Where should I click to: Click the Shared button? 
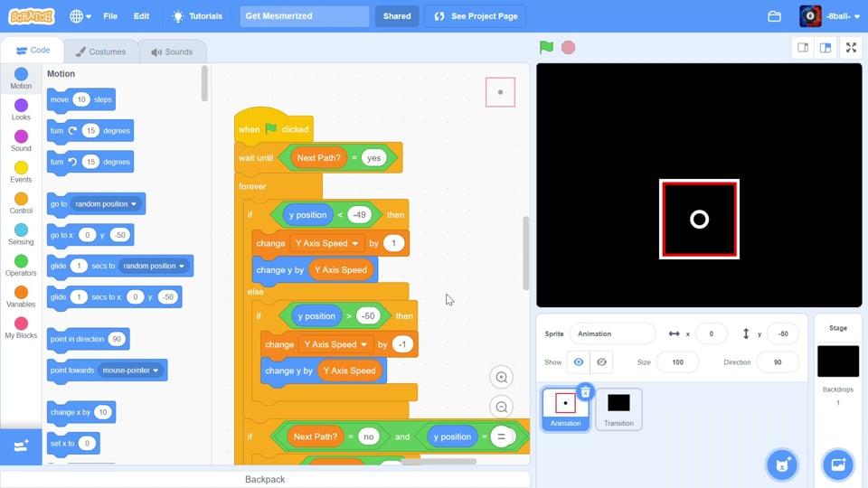397,16
